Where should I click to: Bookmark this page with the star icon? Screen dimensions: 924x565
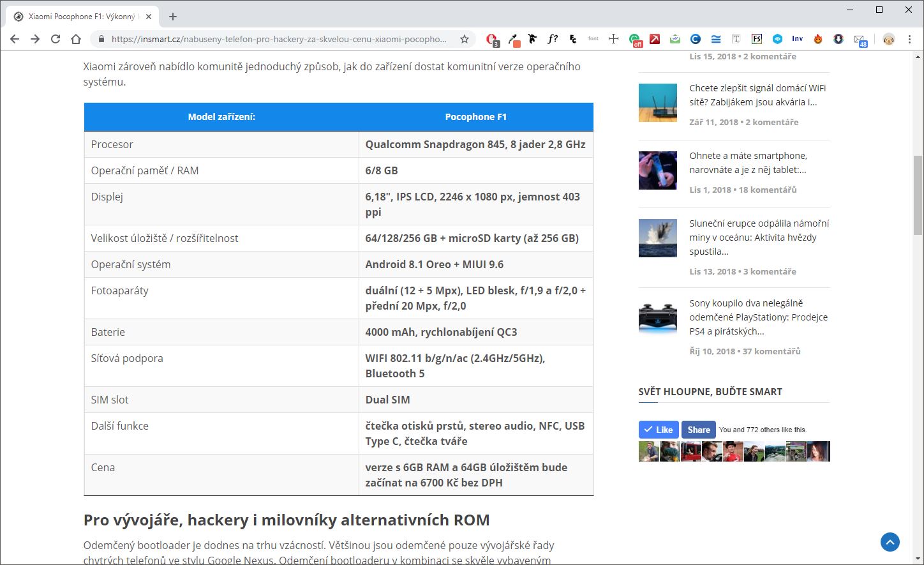(x=465, y=39)
